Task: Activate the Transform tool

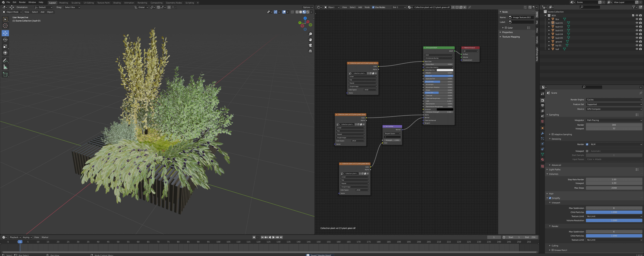Action: point(5,53)
